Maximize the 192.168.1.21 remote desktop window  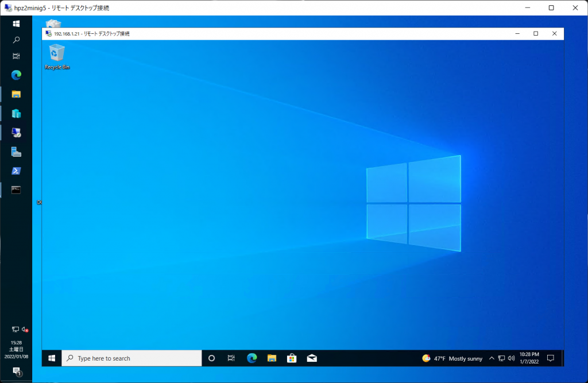pyautogui.click(x=536, y=33)
